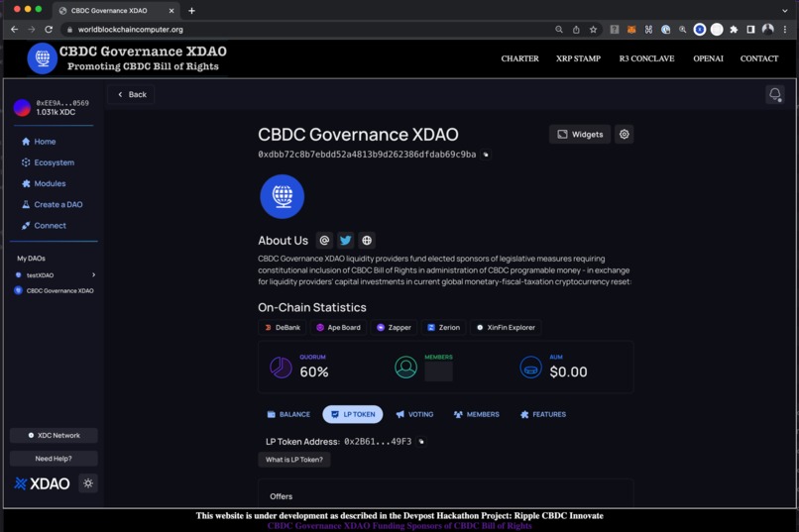Open the notification bell icon
Image resolution: width=799 pixels, height=532 pixels.
[x=775, y=94]
